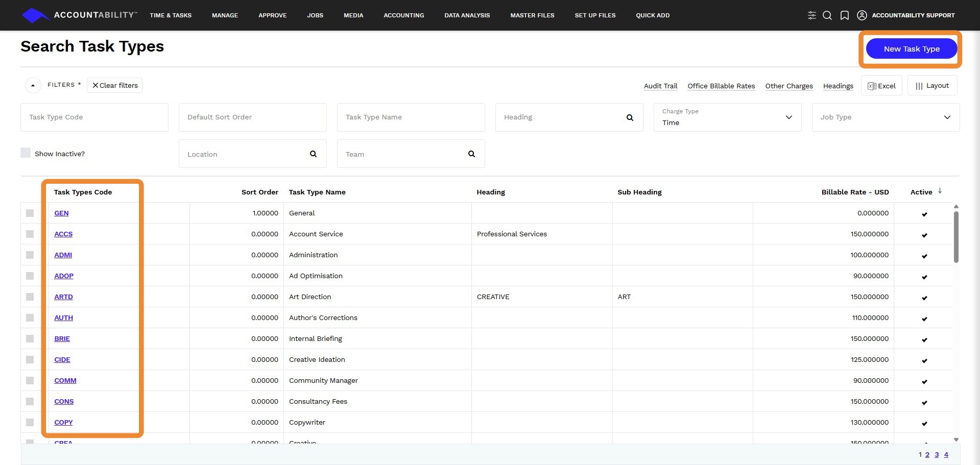The image size is (980, 465).
Task: Click the active checkmark in ARTD row
Action: point(924,298)
